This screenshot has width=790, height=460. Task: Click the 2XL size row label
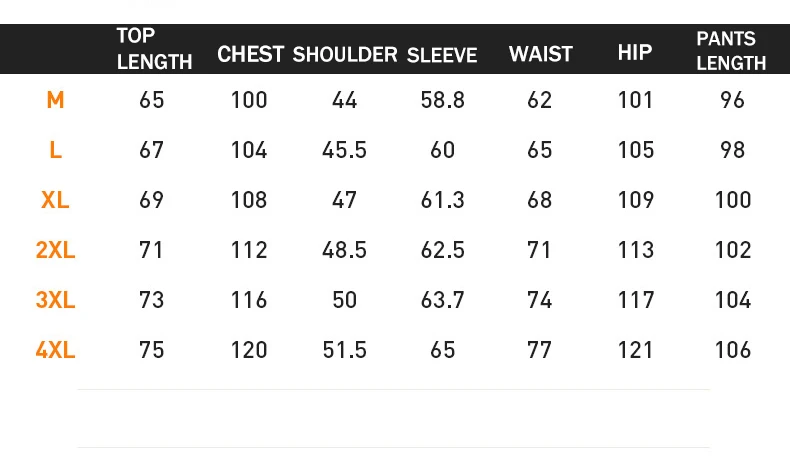pyautogui.click(x=55, y=250)
